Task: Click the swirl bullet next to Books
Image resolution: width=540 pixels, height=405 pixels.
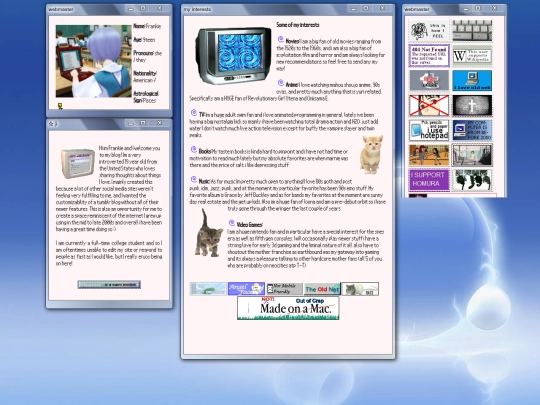Action: point(194,149)
